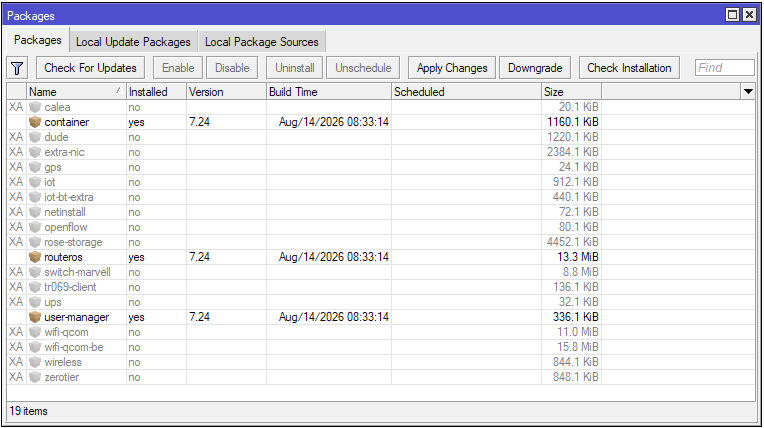Image resolution: width=764 pixels, height=428 pixels.
Task: Close the Packages window
Action: pyautogui.click(x=749, y=15)
